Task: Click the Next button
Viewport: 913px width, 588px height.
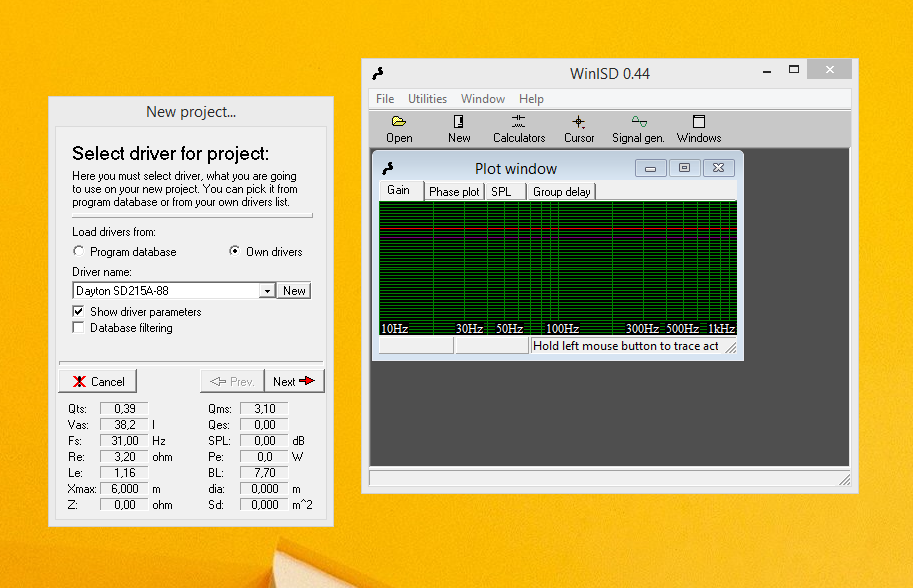Action: pyautogui.click(x=294, y=381)
